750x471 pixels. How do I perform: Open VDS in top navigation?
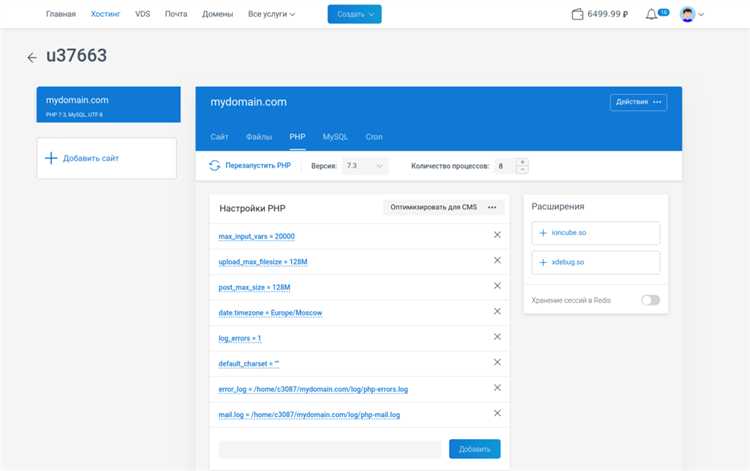pos(143,14)
